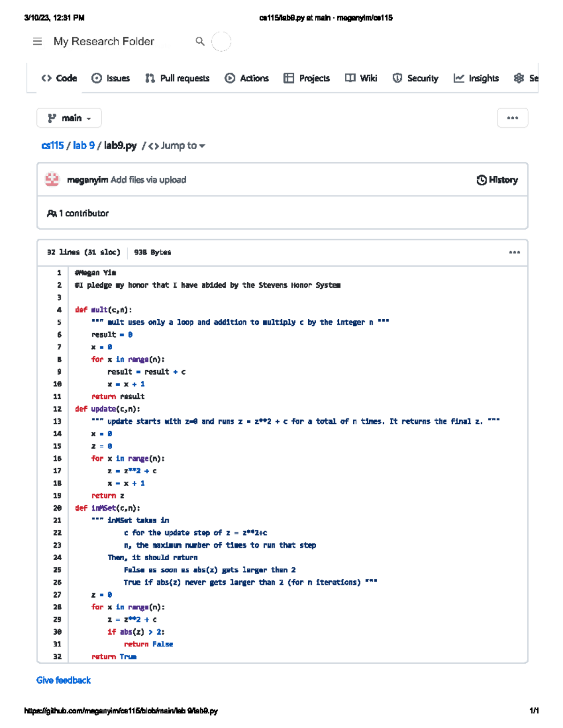Open file options three-dot menu

pyautogui.click(x=514, y=252)
